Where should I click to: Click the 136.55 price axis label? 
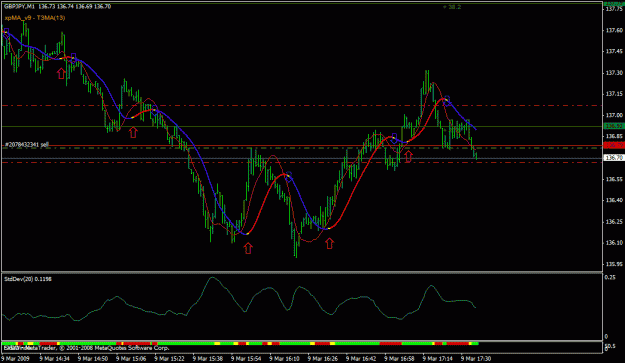[x=614, y=179]
